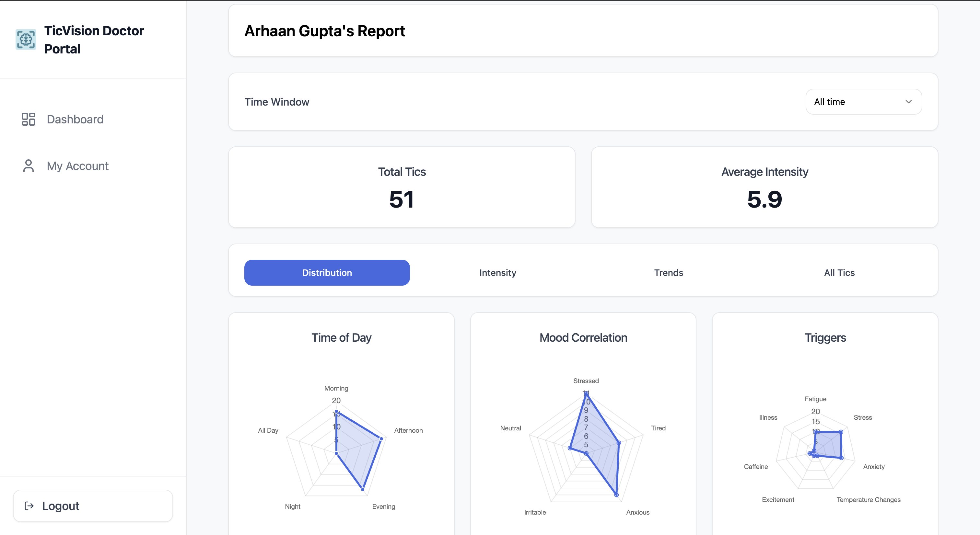Open the All time dropdown
980x535 pixels.
863,101
